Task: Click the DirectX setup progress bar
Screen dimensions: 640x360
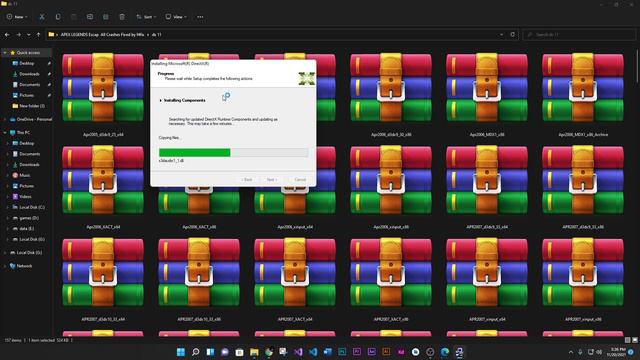Action: pyautogui.click(x=233, y=153)
